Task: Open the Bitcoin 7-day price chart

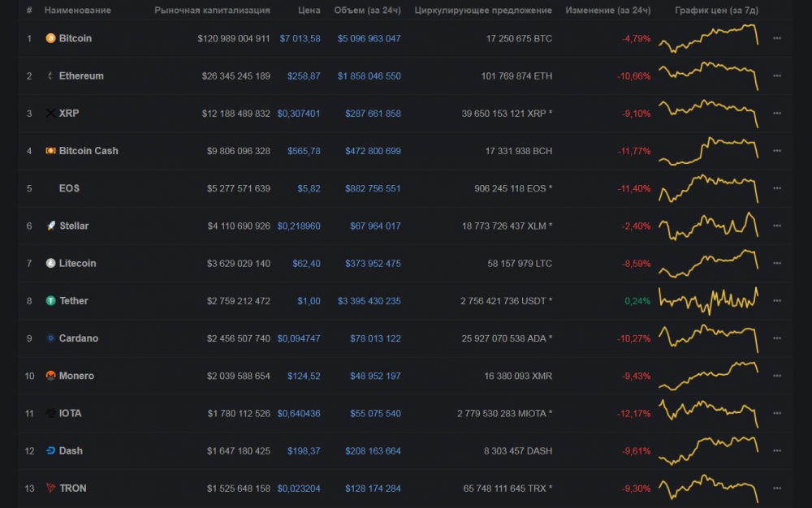Action: click(708, 38)
